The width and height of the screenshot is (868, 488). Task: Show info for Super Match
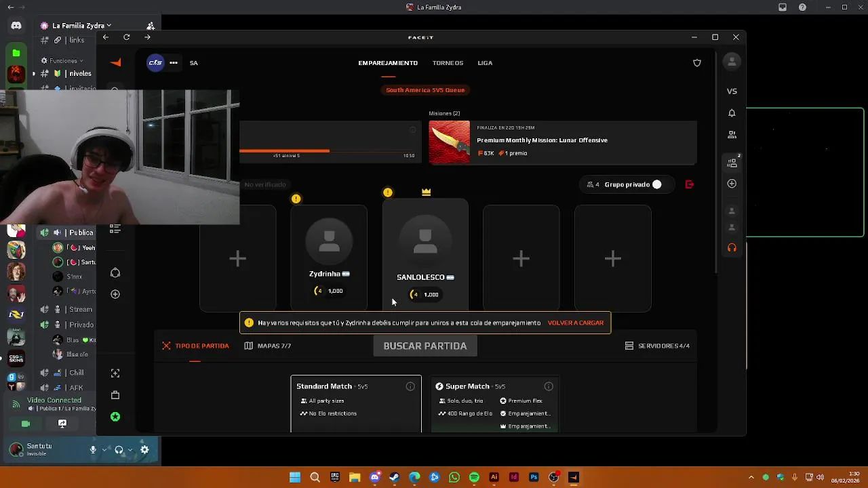pos(549,386)
